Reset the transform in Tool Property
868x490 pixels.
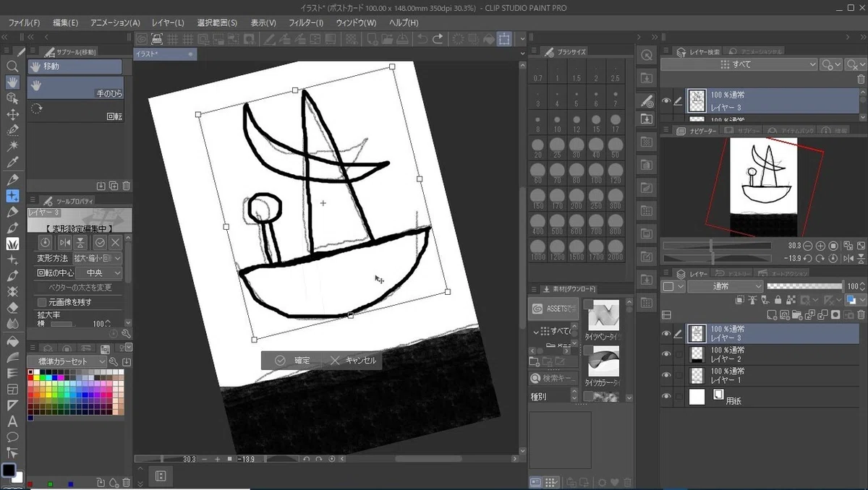coord(46,242)
